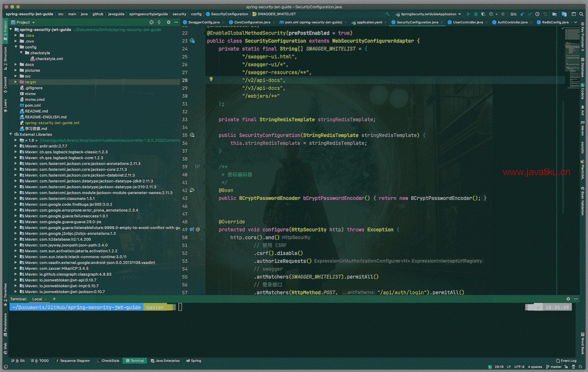
Task: Click the override gutter icon on line 49
Action: (x=192, y=229)
